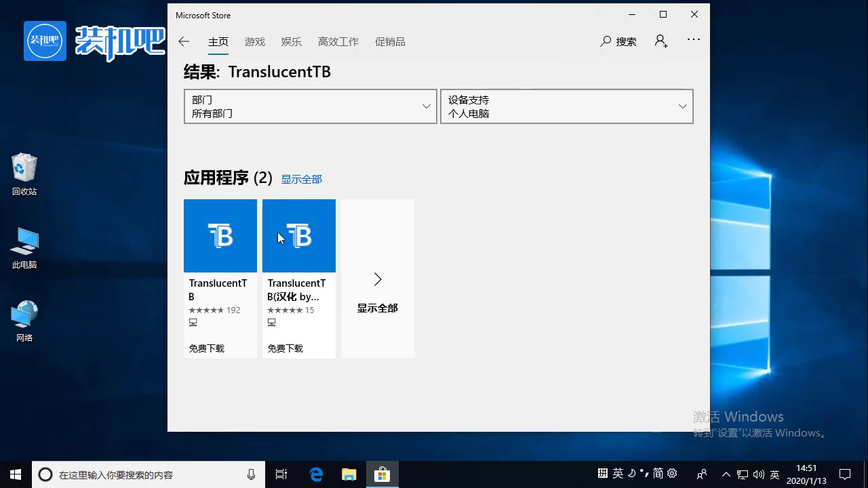Screen dimensions: 868x488
Task: Open the three-dot more options menu
Action: pyautogui.click(x=693, y=40)
